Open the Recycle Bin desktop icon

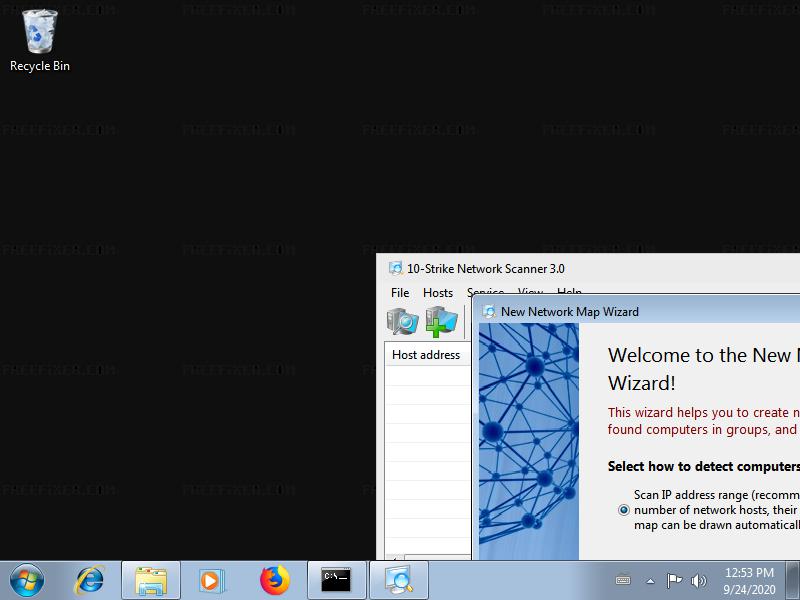[40, 41]
